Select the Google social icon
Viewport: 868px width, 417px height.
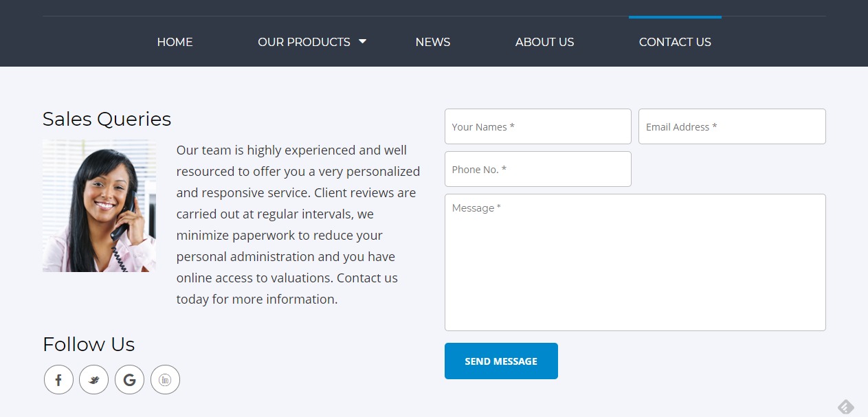[130, 379]
